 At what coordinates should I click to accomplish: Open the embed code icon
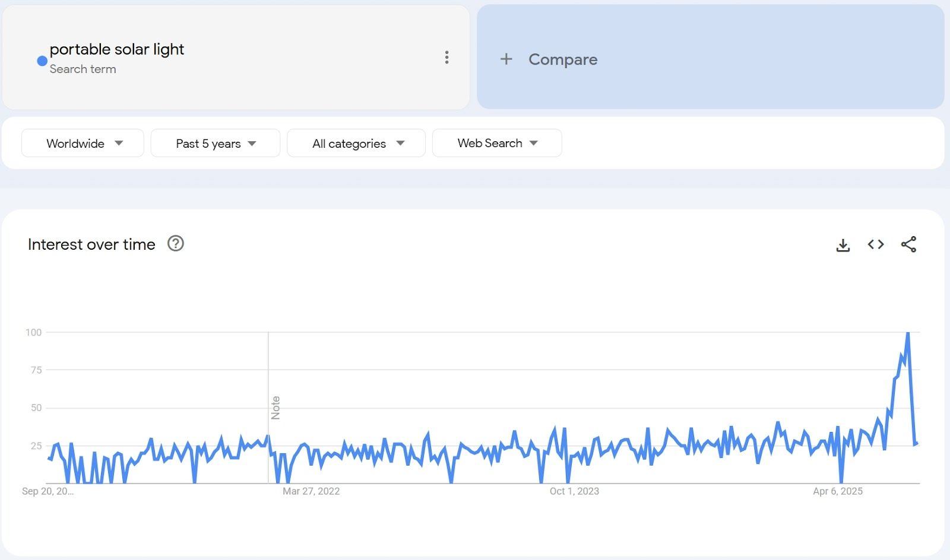pos(875,244)
